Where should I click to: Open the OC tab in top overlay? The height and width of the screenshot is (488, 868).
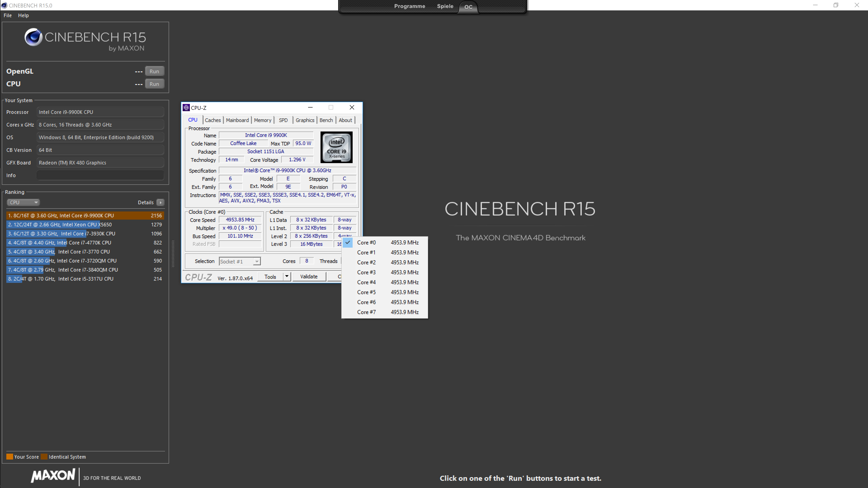click(468, 7)
